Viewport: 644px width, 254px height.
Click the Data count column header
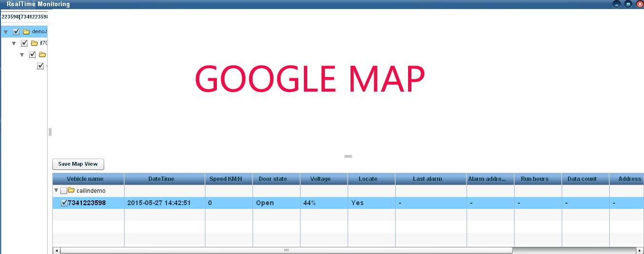pos(585,179)
